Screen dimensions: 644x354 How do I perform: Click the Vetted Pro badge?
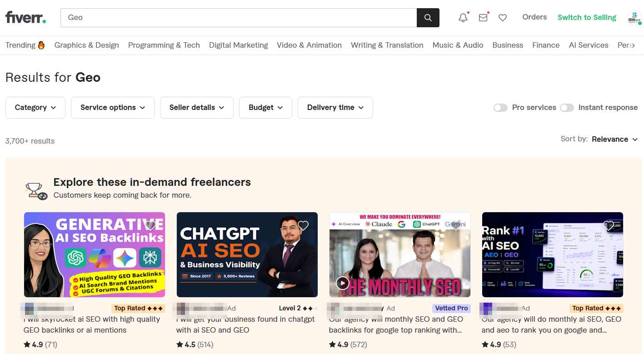point(451,308)
